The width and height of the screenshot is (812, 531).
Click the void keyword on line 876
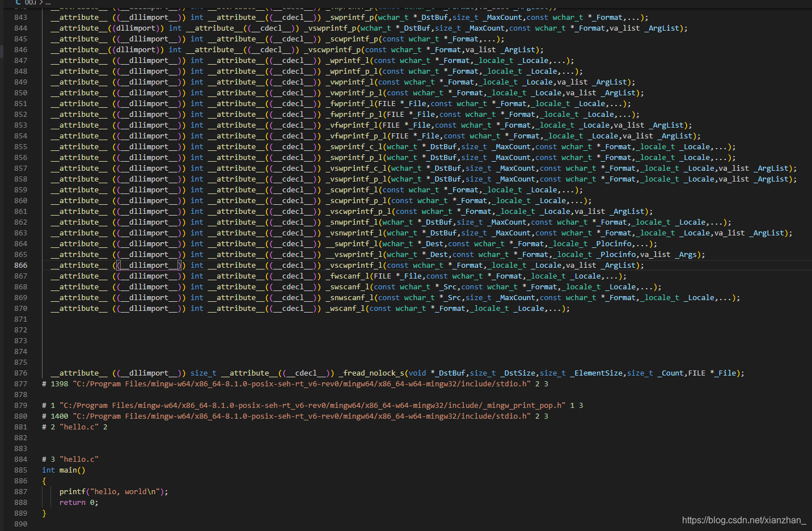pyautogui.click(x=417, y=373)
